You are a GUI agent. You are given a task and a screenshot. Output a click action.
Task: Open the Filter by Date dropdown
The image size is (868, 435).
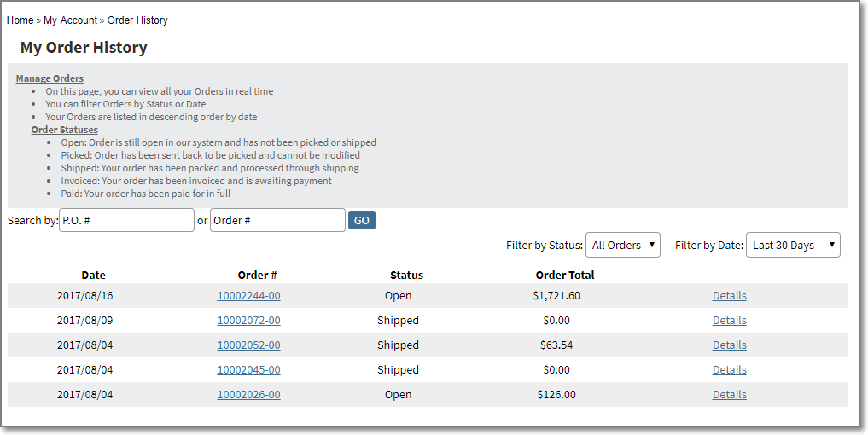[793, 245]
